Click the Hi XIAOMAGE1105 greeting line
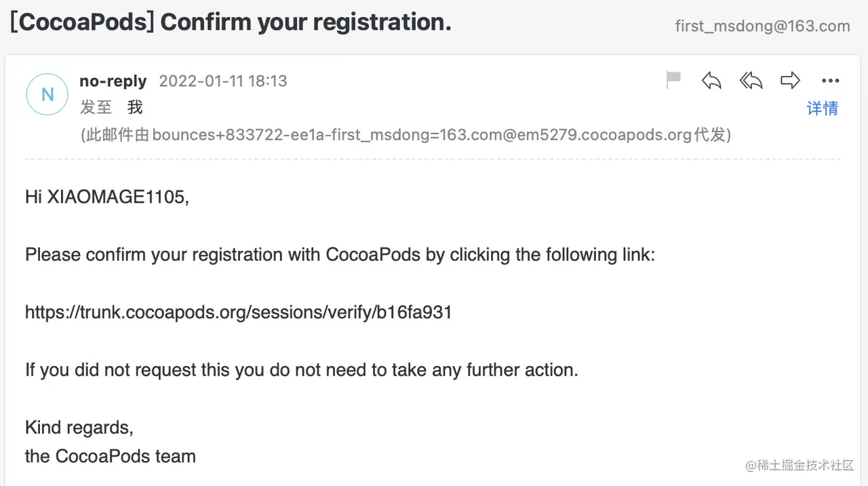Viewport: 868px width, 486px height. click(107, 197)
